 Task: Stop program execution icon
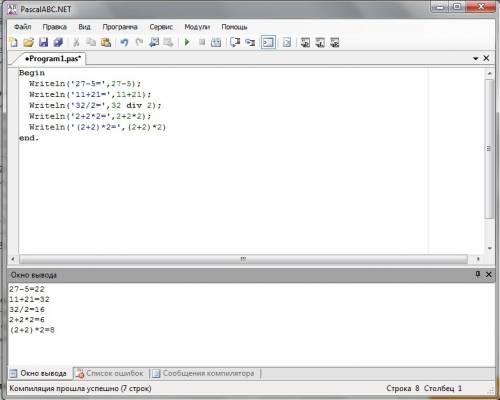202,42
